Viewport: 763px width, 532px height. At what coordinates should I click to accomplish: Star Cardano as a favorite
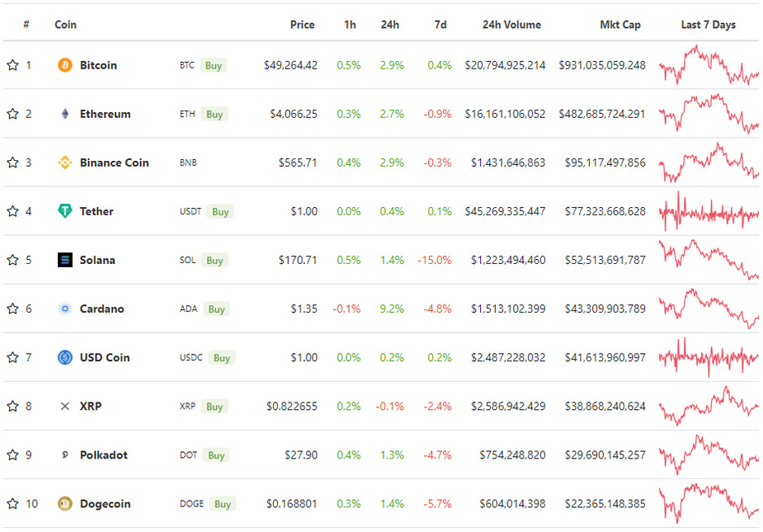[12, 308]
